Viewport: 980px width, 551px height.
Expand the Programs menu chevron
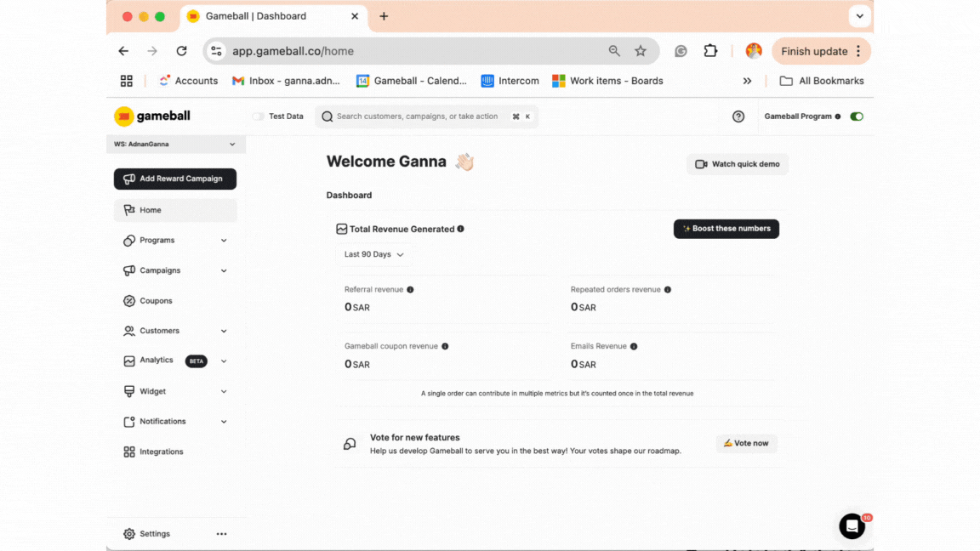[224, 241]
